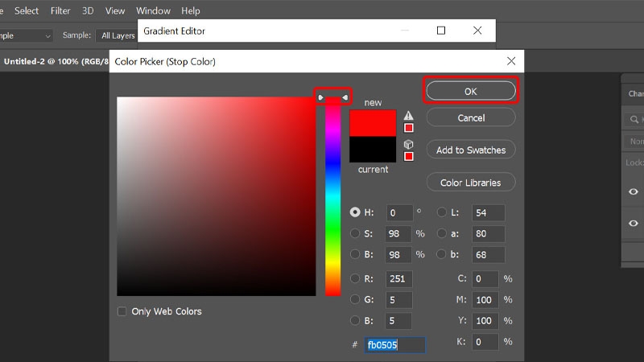Click the search icon in the right-hand panel
Viewport: 644px width, 362px height.
pyautogui.click(x=634, y=119)
